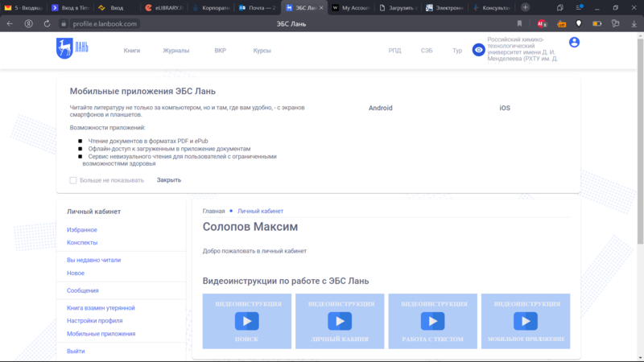Click the Личный кабинет breadcrumb

coord(260,211)
